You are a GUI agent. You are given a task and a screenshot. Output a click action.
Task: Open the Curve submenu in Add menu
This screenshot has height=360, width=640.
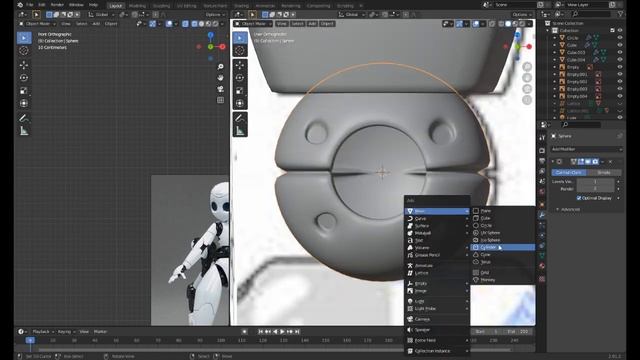point(437,219)
